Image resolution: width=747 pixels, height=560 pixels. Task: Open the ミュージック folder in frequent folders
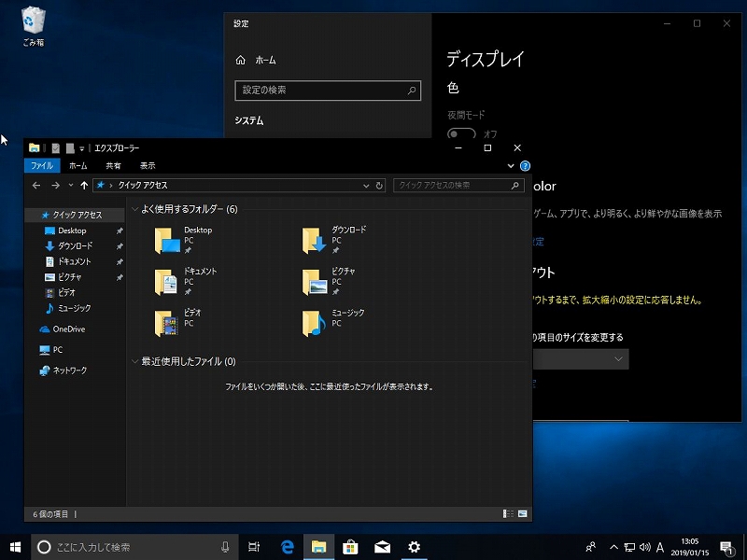pos(313,322)
